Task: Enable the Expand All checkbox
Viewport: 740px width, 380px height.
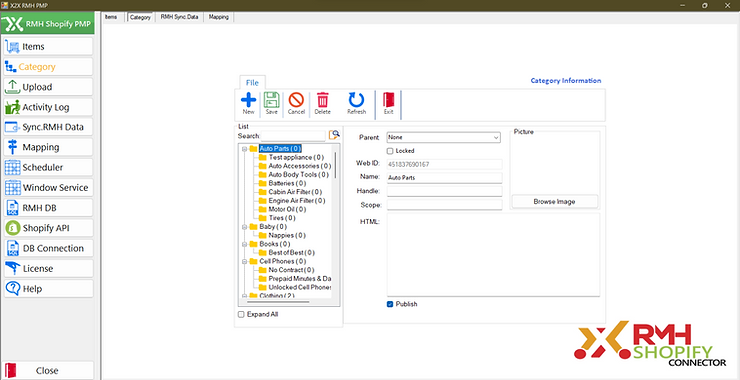Action: pyautogui.click(x=241, y=314)
